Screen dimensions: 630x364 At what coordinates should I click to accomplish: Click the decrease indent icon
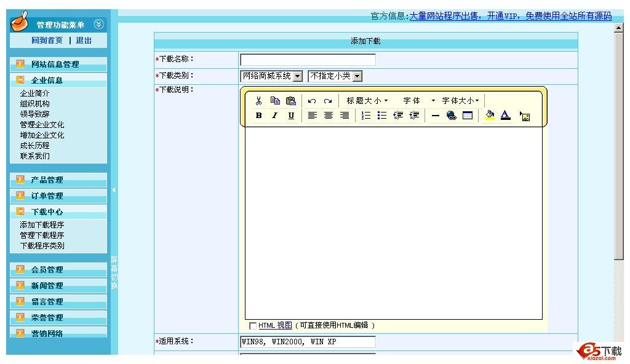tap(398, 116)
